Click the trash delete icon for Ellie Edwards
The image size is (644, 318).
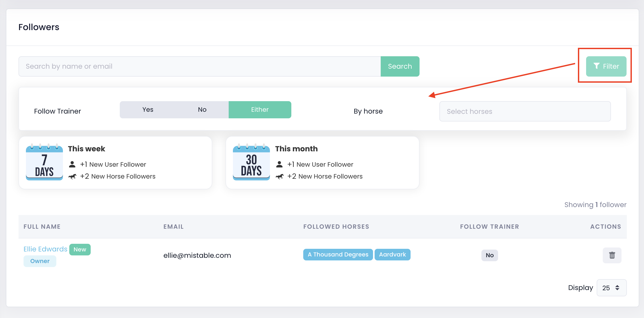(x=612, y=255)
